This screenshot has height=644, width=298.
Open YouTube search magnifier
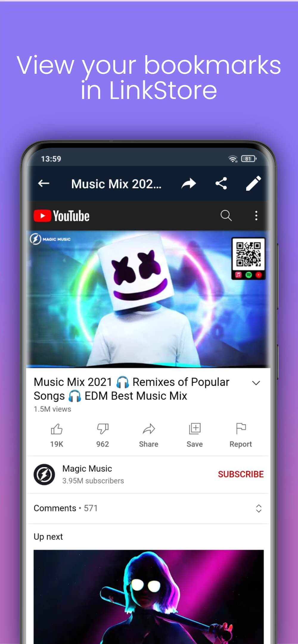226,215
